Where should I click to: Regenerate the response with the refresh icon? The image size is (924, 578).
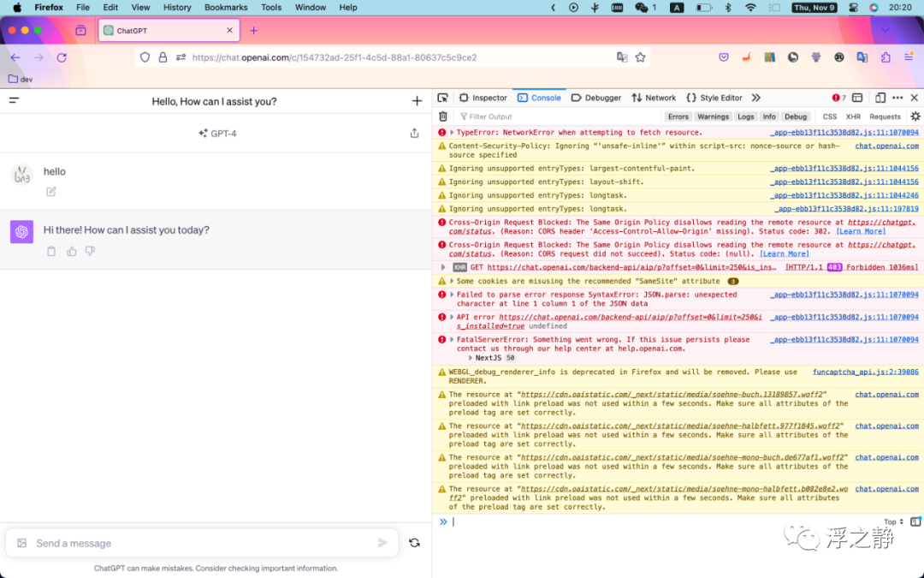pos(414,543)
